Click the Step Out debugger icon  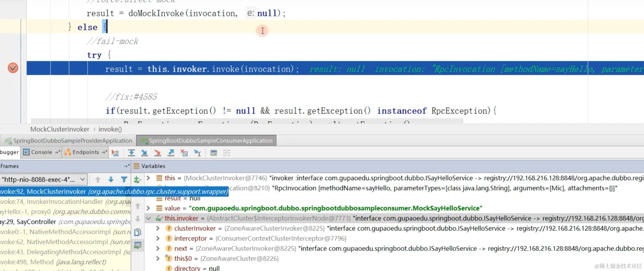click(171, 153)
